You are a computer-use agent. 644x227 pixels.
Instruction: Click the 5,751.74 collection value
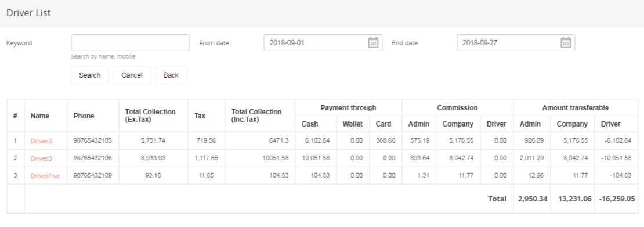pyautogui.click(x=153, y=140)
